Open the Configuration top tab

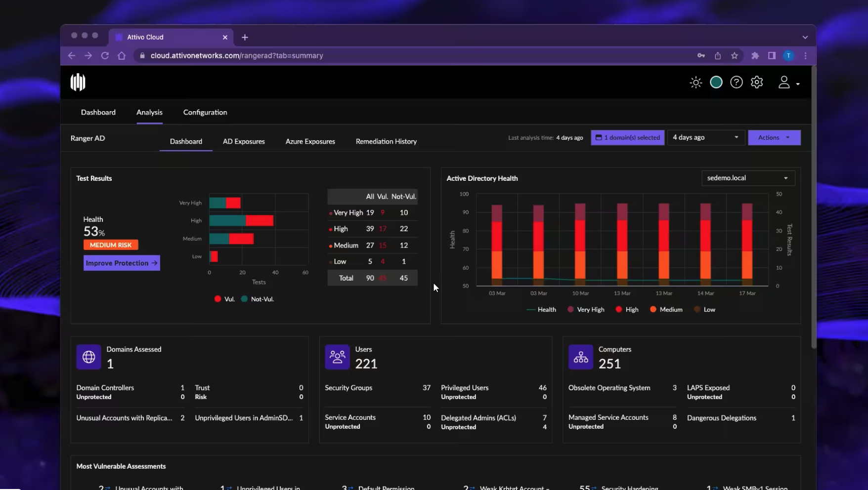[x=205, y=113]
